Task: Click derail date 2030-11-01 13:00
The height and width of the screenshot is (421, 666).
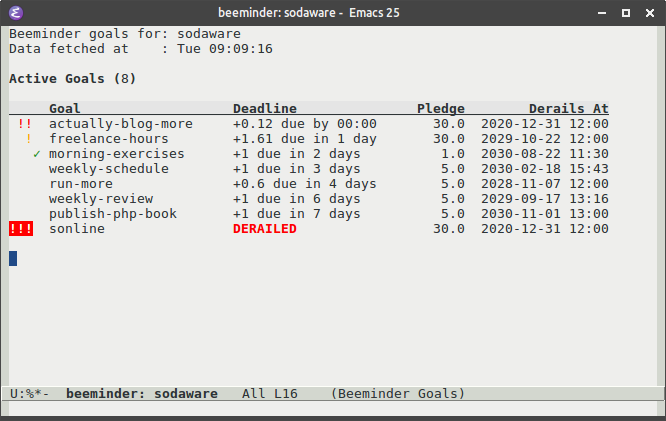Action: [x=545, y=214]
